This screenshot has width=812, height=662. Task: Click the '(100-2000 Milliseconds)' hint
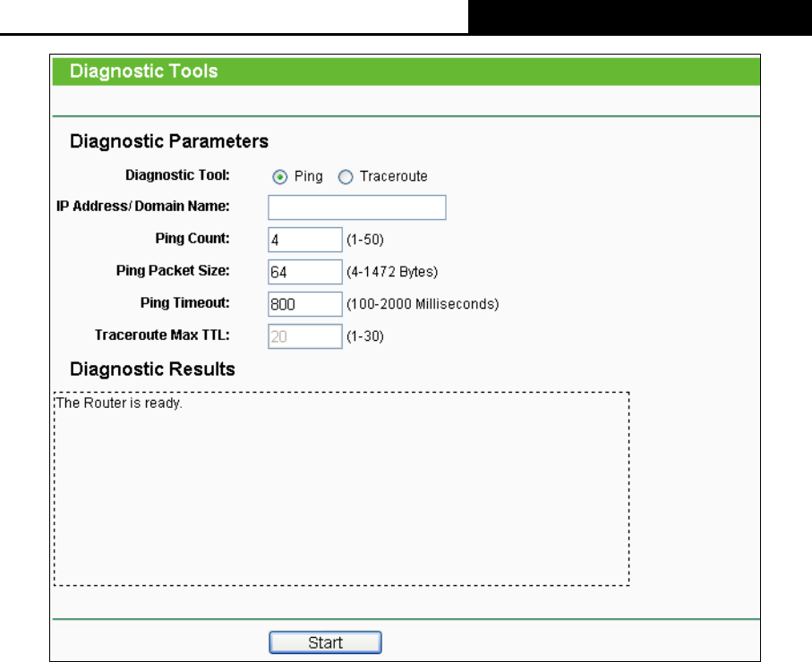click(x=423, y=304)
